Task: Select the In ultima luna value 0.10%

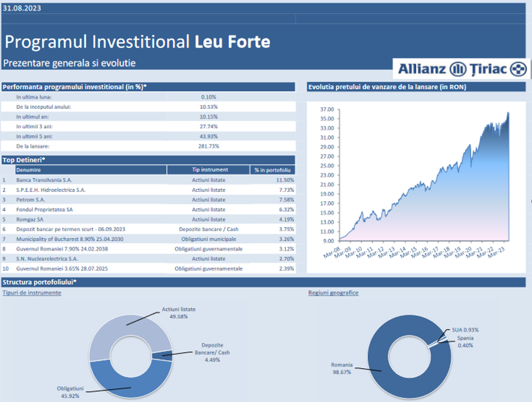Action: click(x=208, y=97)
